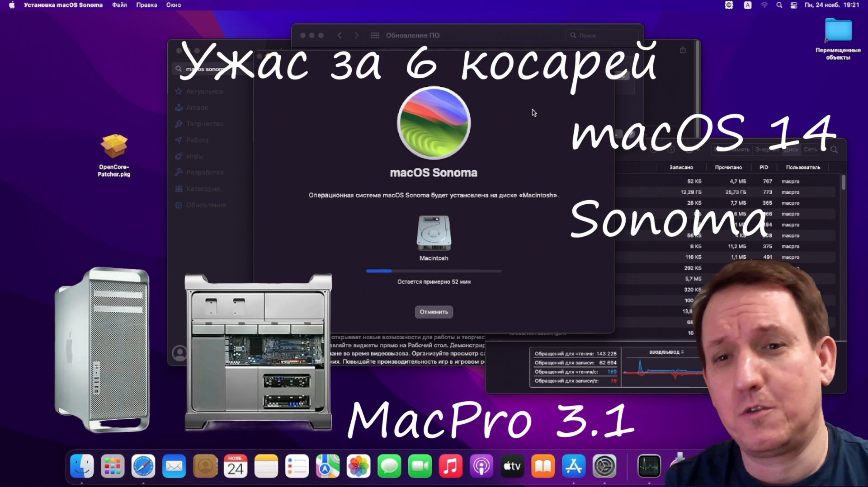Viewport: 868px width, 487px height.
Task: Open Spotlight search in the menu bar
Action: coord(779,5)
